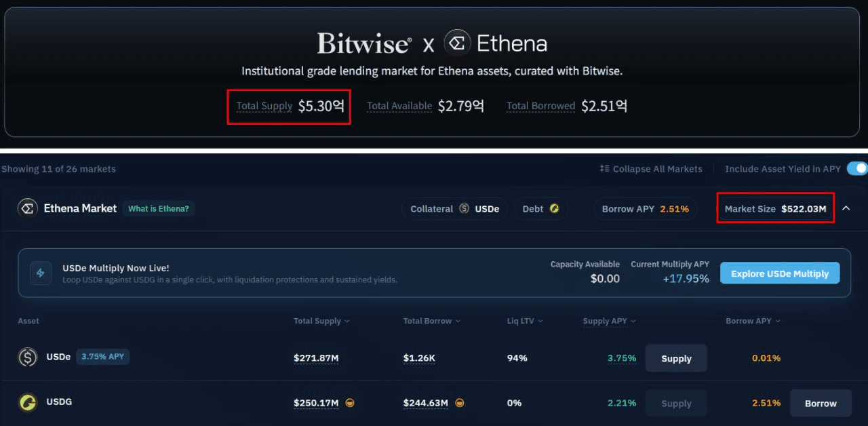Click the USDG asset coin icon

pyautogui.click(x=27, y=402)
